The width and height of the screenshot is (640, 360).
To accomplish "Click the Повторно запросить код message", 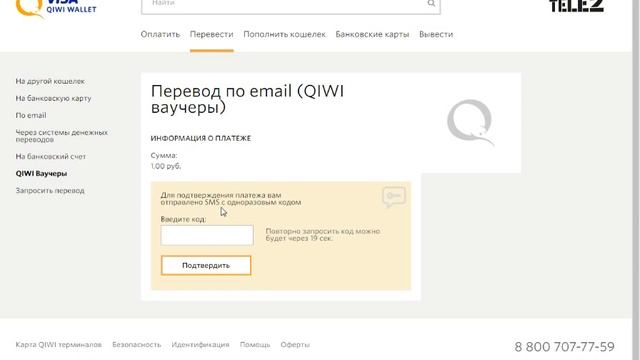I will (323, 235).
